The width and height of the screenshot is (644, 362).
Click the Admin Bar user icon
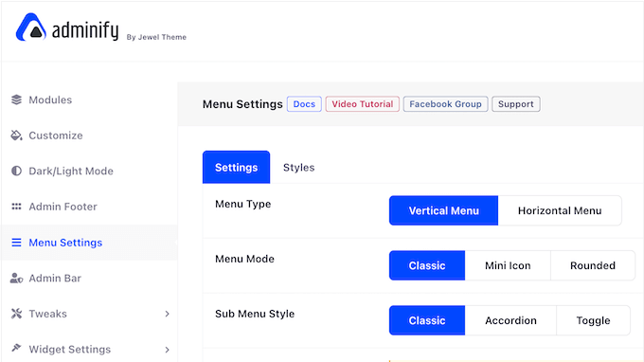coord(16,279)
